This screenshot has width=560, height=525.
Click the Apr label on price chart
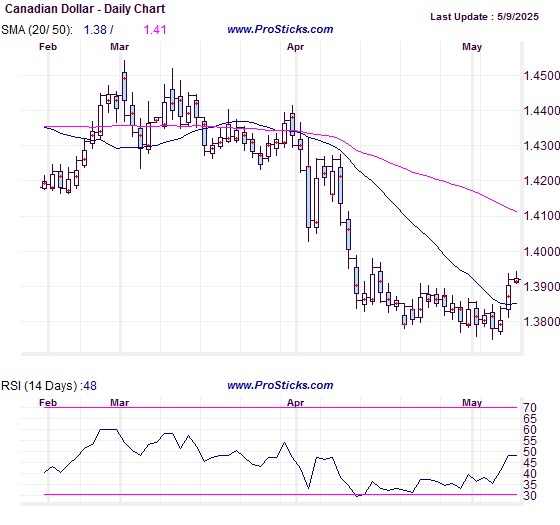coord(296,47)
